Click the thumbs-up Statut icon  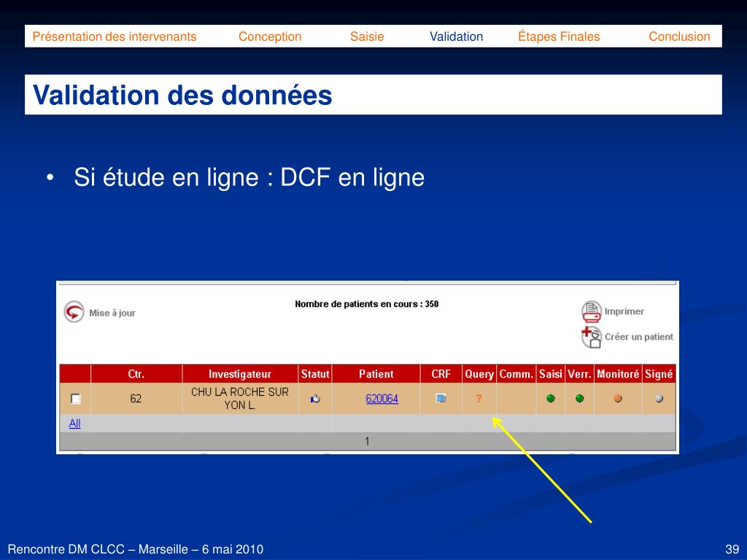pyautogui.click(x=315, y=399)
